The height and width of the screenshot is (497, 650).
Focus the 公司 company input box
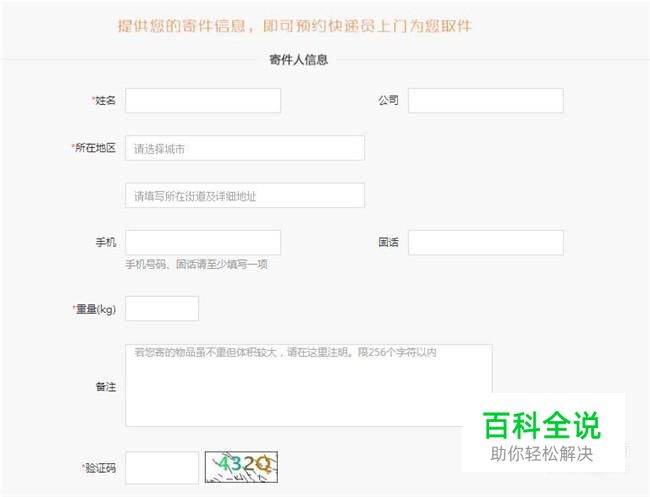(486, 100)
